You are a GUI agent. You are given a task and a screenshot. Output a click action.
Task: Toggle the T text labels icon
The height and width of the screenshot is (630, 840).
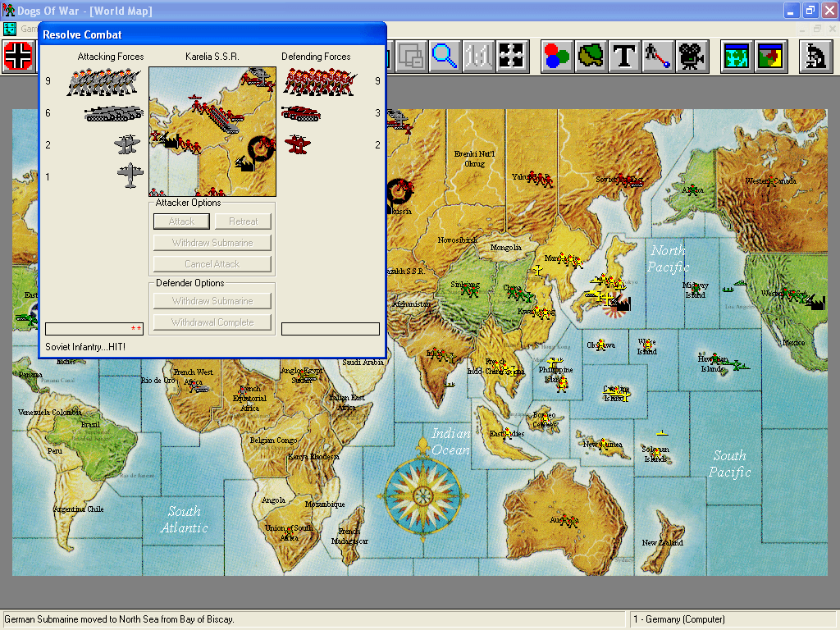pyautogui.click(x=624, y=57)
